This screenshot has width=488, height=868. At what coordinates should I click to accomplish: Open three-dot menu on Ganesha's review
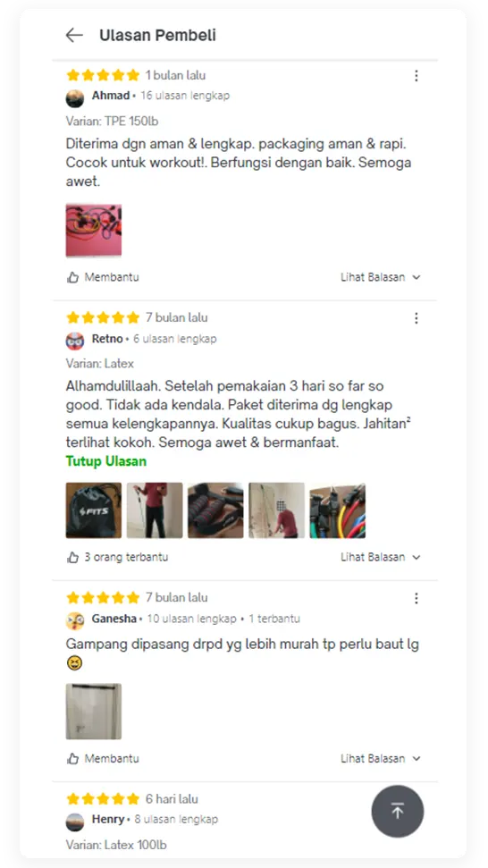coord(416,598)
